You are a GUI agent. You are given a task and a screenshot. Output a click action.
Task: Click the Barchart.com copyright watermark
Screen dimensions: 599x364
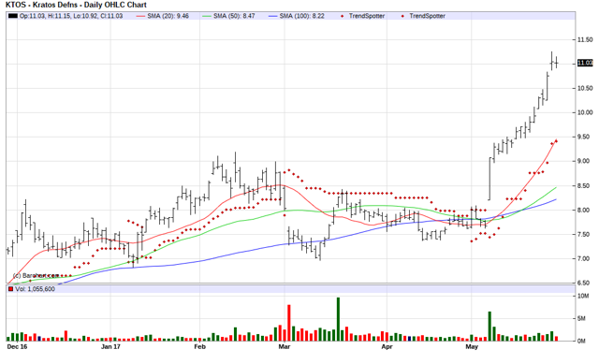tap(36, 275)
